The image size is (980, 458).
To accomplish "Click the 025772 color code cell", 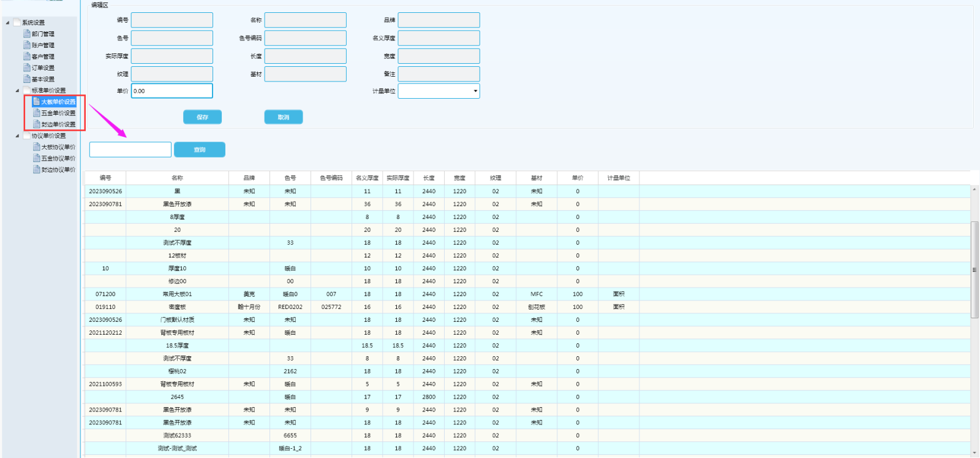I will 331,307.
